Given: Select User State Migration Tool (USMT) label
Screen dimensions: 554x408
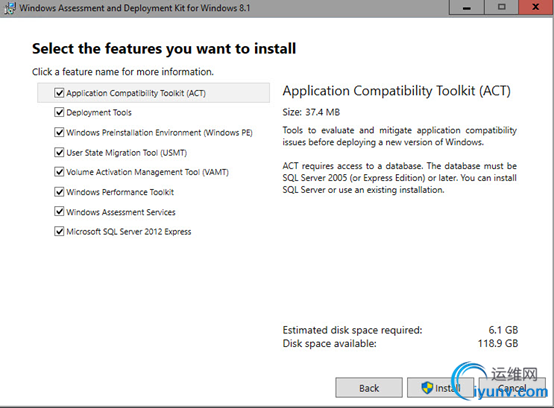Looking at the screenshot, I should coord(126,153).
